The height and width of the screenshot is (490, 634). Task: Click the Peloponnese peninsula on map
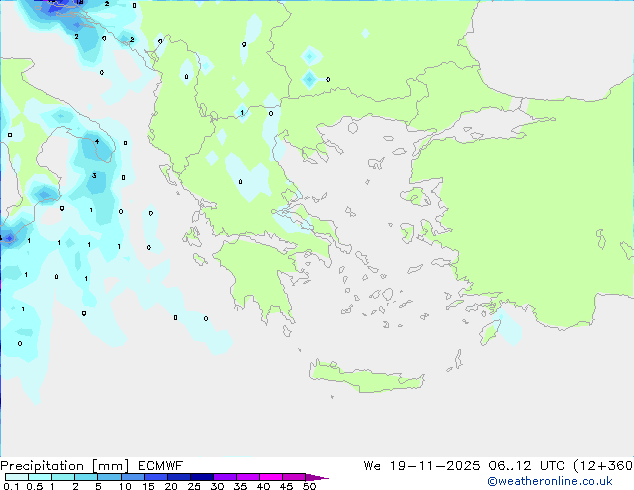click(x=259, y=273)
